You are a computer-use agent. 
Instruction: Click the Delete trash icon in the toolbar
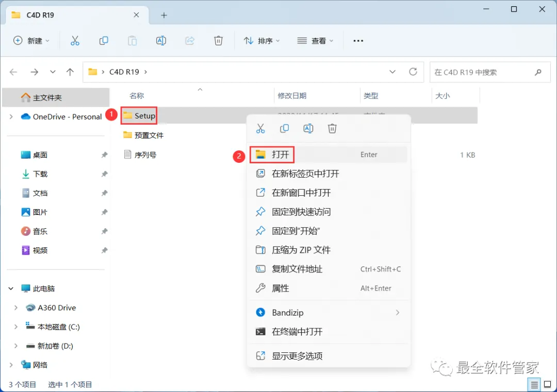click(219, 41)
